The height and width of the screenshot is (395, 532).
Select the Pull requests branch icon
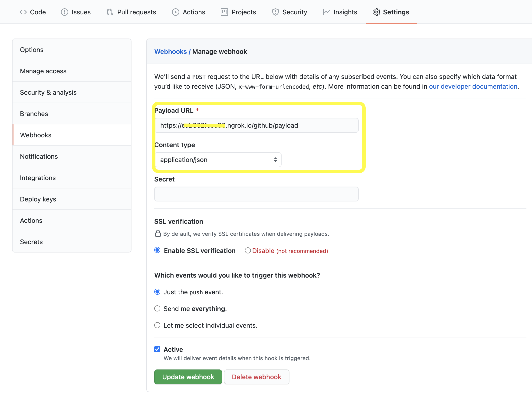click(x=109, y=12)
